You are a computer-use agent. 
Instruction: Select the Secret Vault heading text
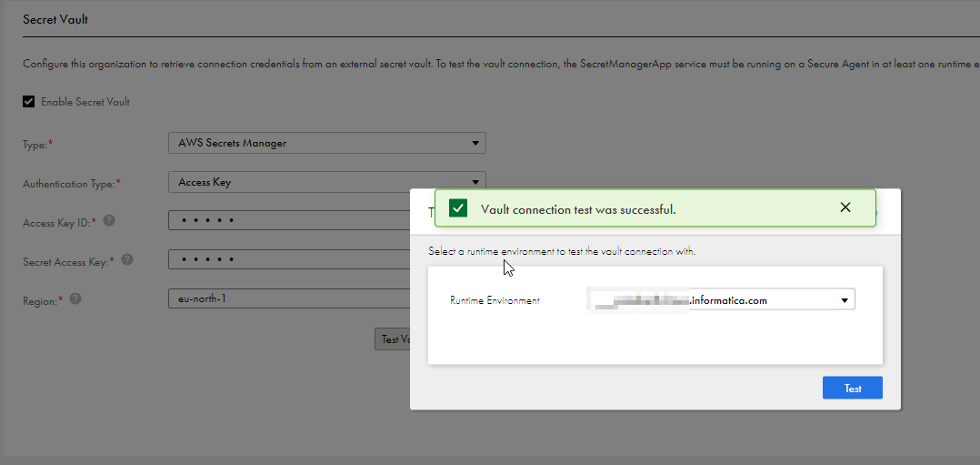pyautogui.click(x=55, y=19)
